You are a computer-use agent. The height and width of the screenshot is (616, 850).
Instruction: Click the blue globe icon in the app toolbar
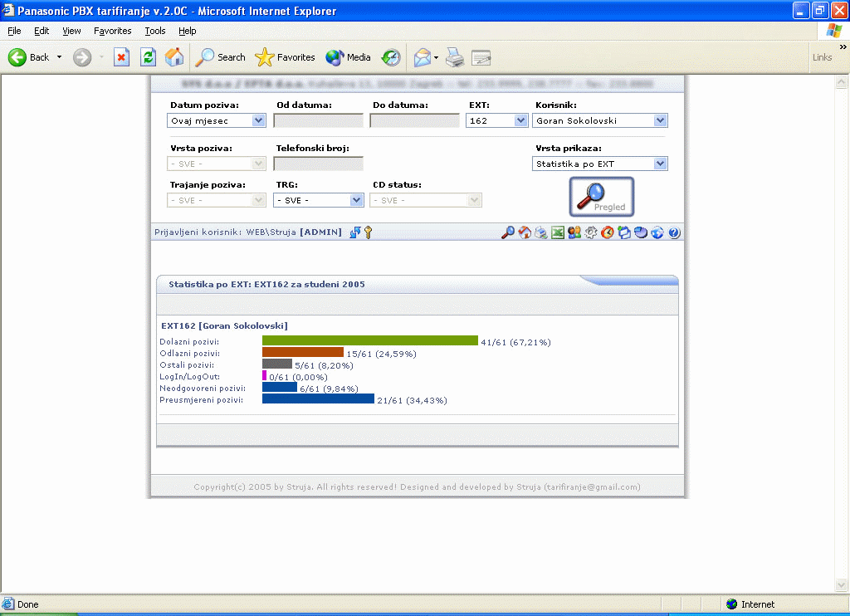coord(657,232)
